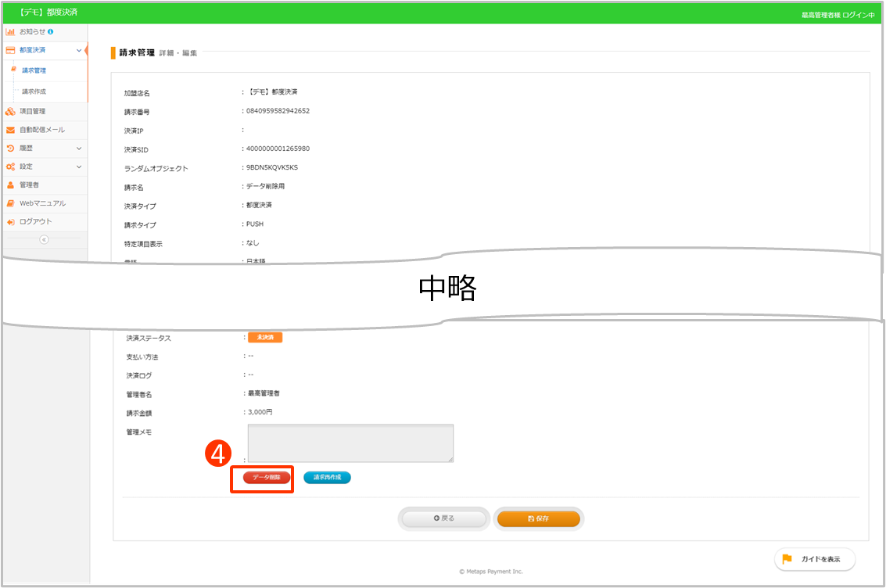The height and width of the screenshot is (588, 886).
Task: Expand the 履歴 menu chevron
Action: (79, 149)
